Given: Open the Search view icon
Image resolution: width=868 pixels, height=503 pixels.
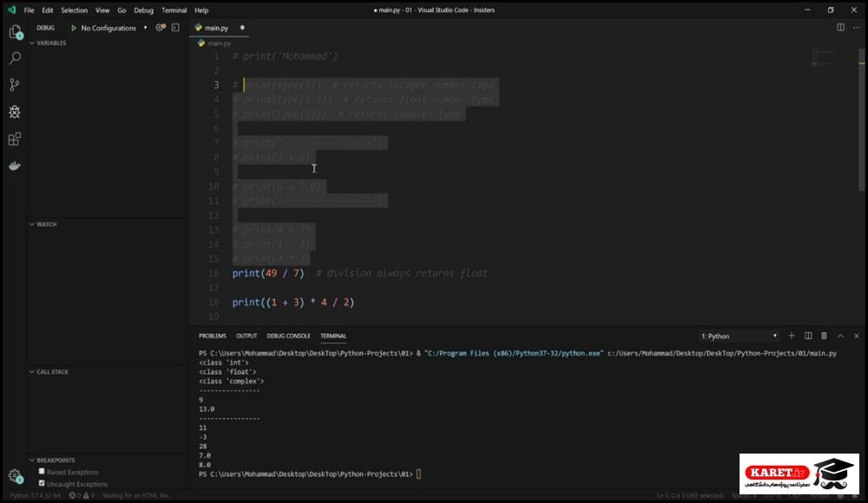Looking at the screenshot, I should [16, 58].
